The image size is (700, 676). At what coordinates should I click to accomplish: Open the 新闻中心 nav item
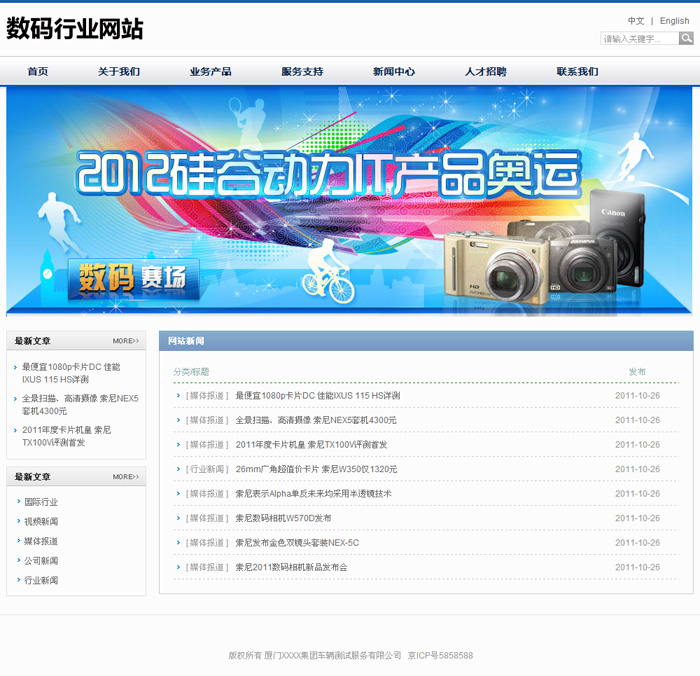pos(394,71)
